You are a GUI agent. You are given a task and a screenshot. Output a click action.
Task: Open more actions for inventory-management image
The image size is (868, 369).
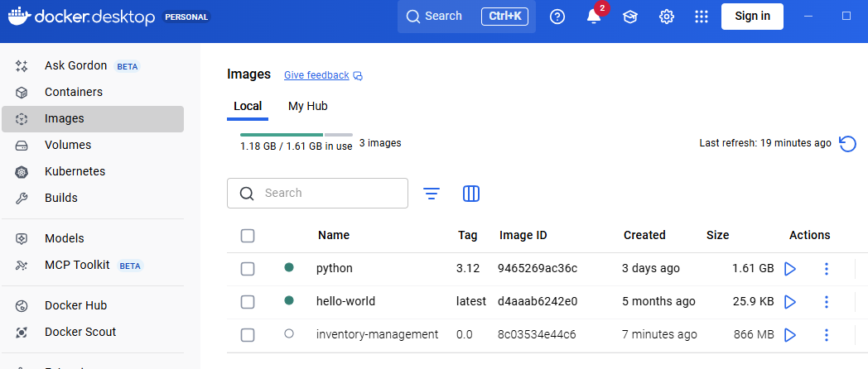pyautogui.click(x=827, y=335)
